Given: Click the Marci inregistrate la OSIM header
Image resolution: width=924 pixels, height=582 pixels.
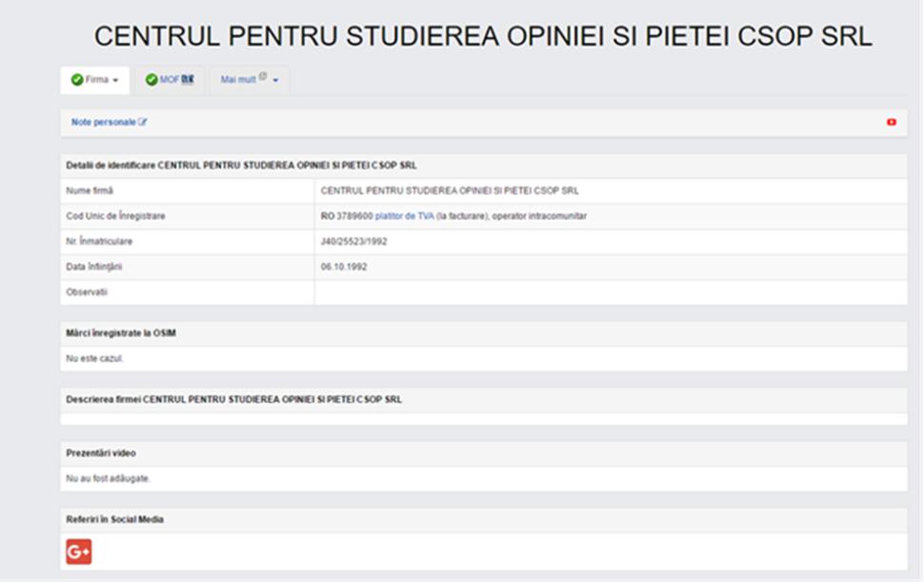Looking at the screenshot, I should [x=121, y=333].
